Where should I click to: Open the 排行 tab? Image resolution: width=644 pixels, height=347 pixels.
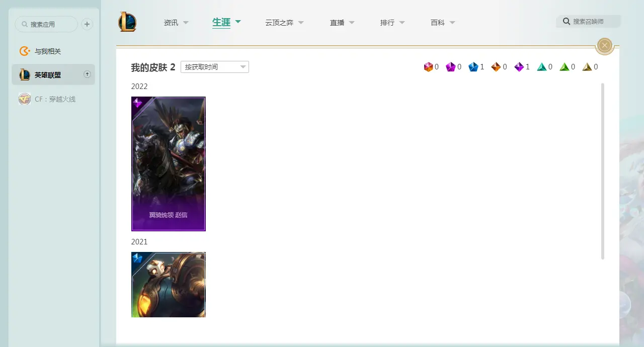pos(387,23)
